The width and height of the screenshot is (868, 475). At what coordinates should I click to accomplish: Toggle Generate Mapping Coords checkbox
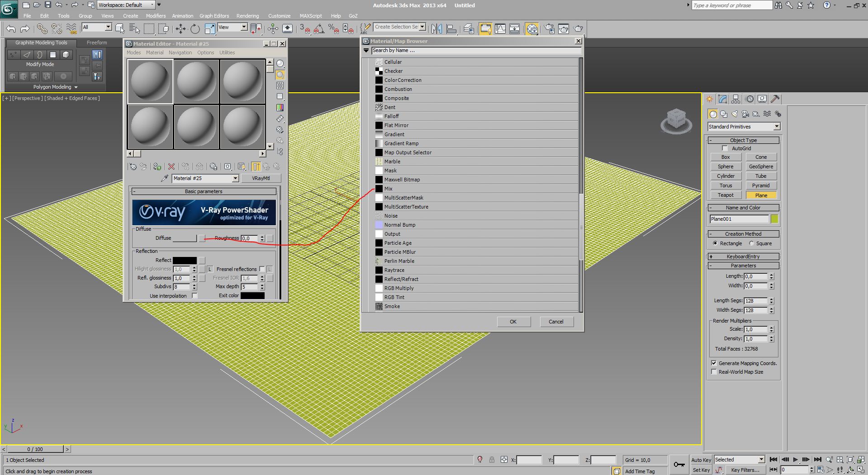tap(714, 363)
